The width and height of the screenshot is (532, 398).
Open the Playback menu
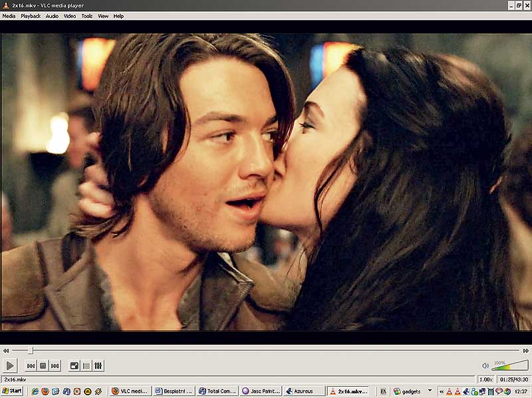point(31,16)
